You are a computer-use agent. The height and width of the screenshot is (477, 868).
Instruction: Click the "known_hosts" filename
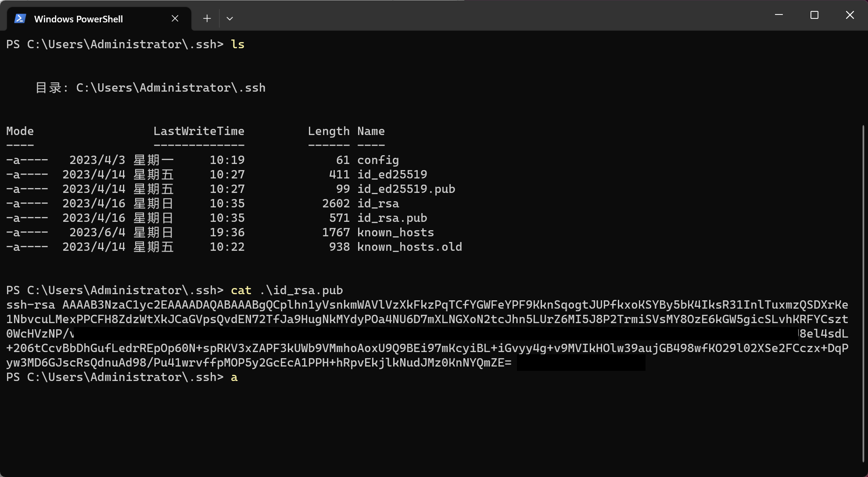tap(395, 232)
